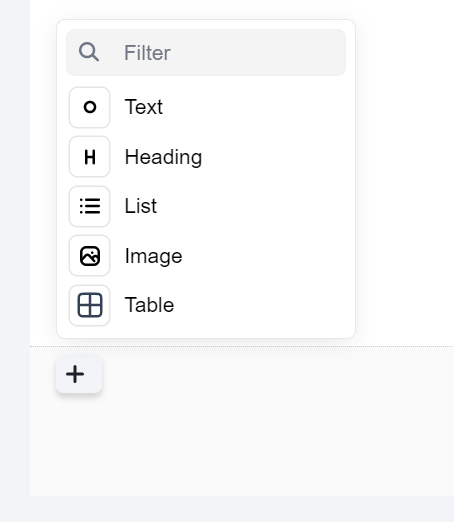Click the Filter placeholder text
454x522 pixels.
click(x=147, y=53)
